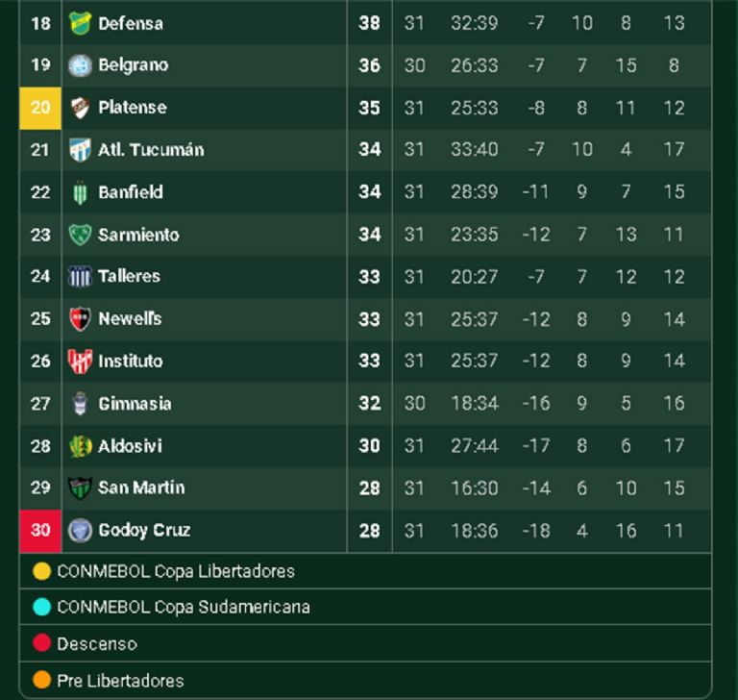The image size is (738, 700).
Task: Click the Talleres striped crest icon
Action: tap(81, 277)
